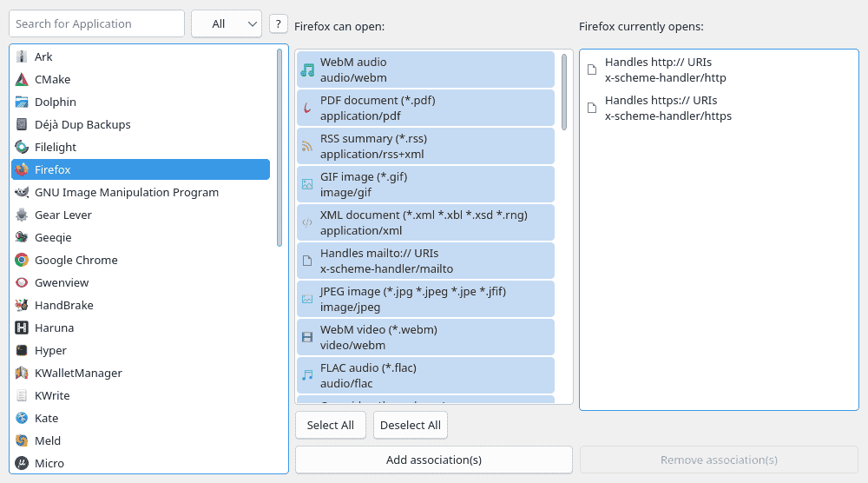
Task: Click the Firefox can open list scrollbar
Action: 564,92
